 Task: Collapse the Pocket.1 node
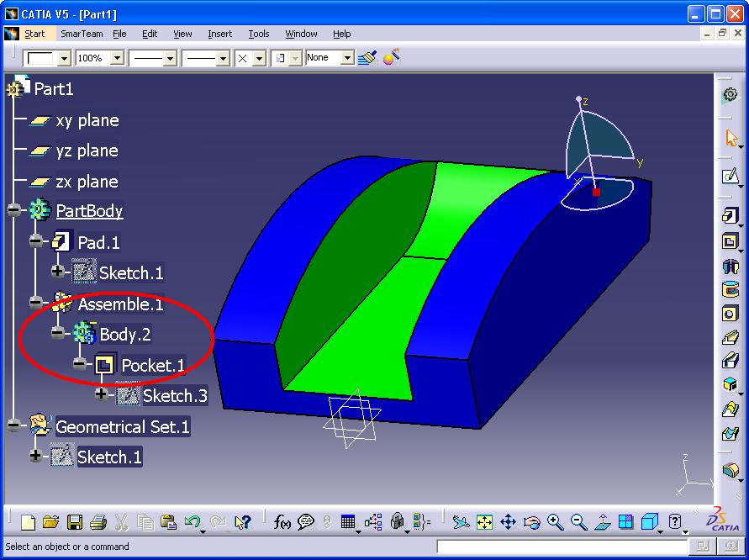pos(80,365)
